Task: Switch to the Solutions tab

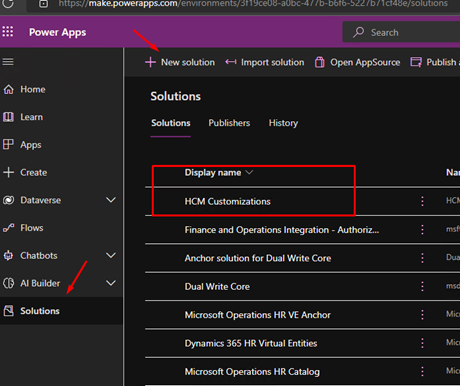Action: (171, 123)
